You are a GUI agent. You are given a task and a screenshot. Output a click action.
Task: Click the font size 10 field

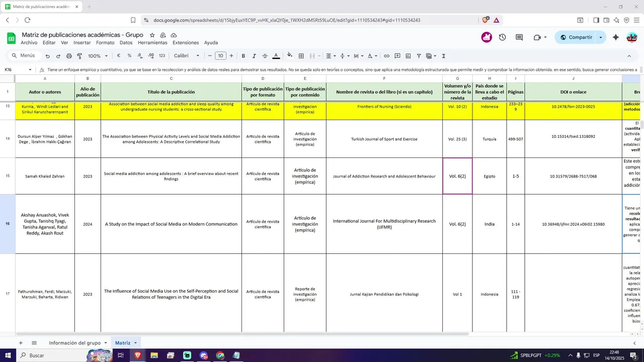tap(220, 56)
